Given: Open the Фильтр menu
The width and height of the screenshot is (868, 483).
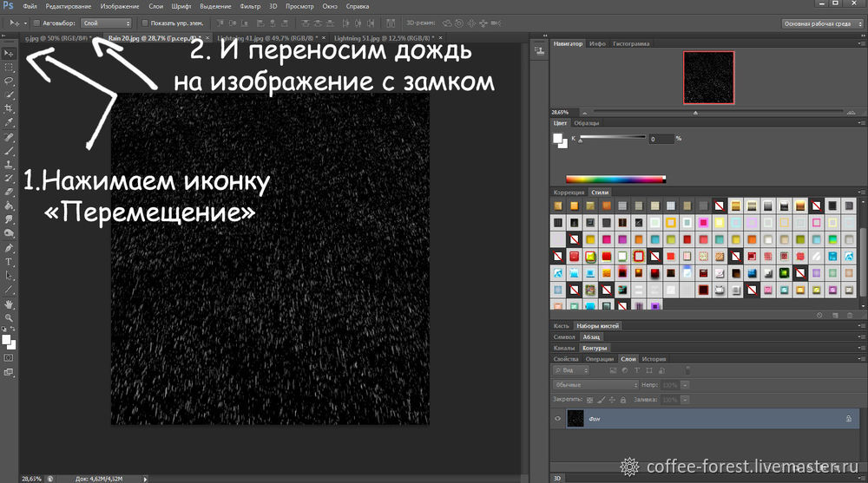Looking at the screenshot, I should (x=250, y=7).
